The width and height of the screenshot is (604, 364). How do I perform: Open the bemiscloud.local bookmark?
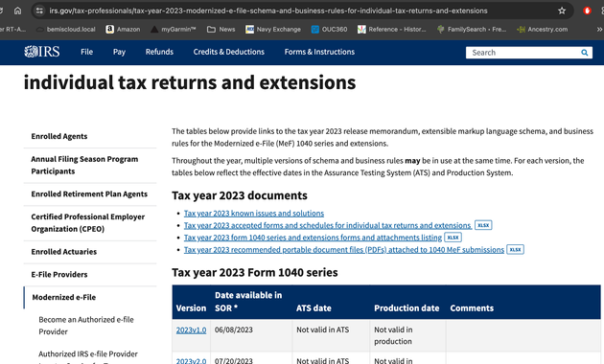(66, 30)
